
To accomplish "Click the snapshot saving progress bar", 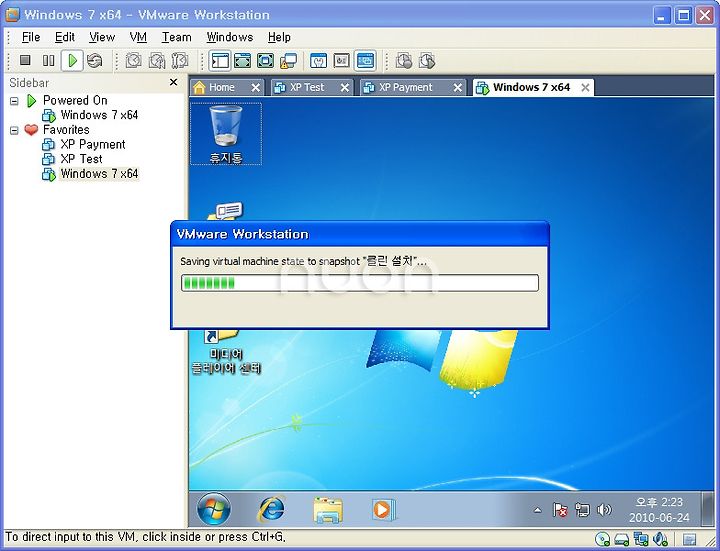I will pyautogui.click(x=360, y=283).
